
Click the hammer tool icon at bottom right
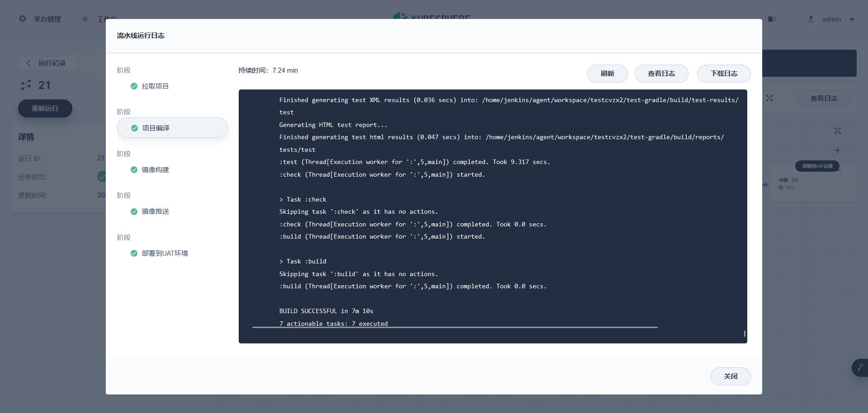tap(860, 367)
